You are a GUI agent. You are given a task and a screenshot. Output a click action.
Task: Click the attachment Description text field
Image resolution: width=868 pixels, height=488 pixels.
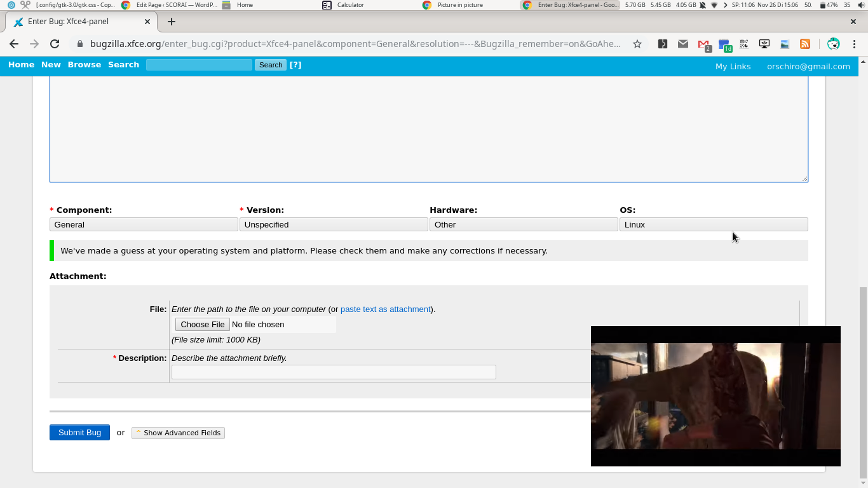[334, 372]
